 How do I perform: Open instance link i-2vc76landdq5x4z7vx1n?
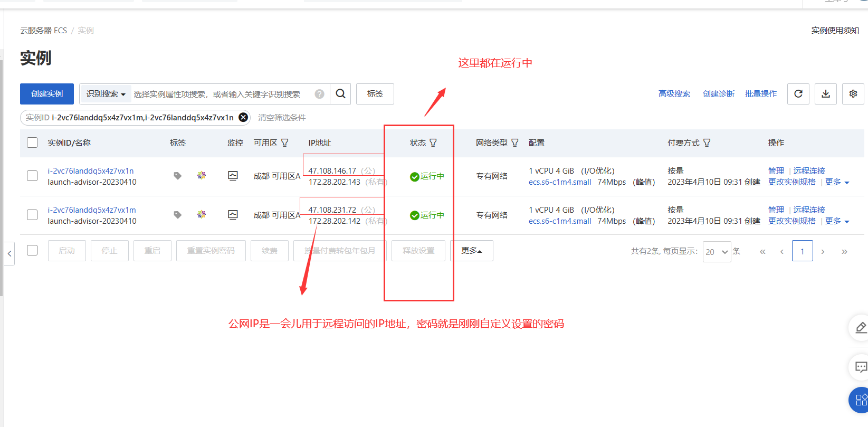tap(91, 171)
